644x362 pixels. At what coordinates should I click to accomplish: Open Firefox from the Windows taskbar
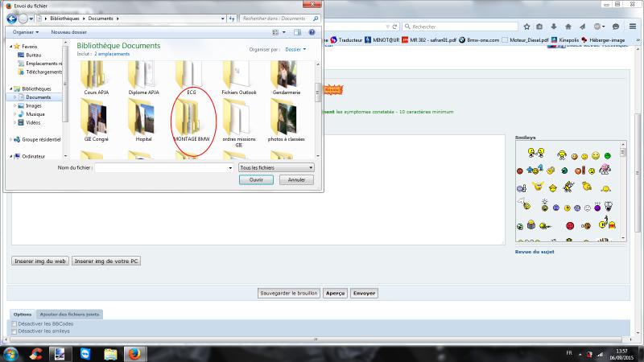click(x=136, y=353)
